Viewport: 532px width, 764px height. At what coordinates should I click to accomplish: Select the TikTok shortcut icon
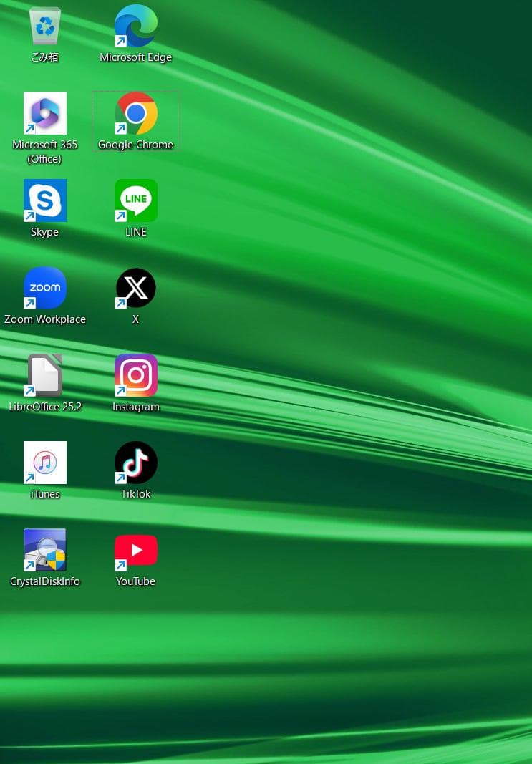tap(135, 463)
